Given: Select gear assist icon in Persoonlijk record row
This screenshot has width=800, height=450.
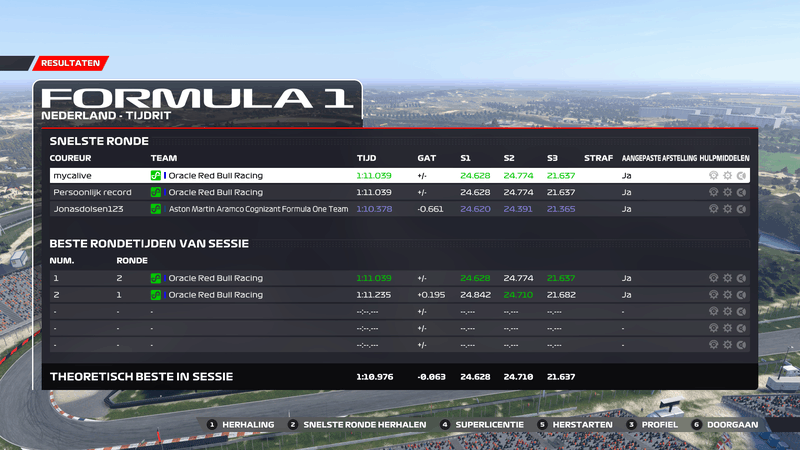Looking at the screenshot, I should pos(728,192).
